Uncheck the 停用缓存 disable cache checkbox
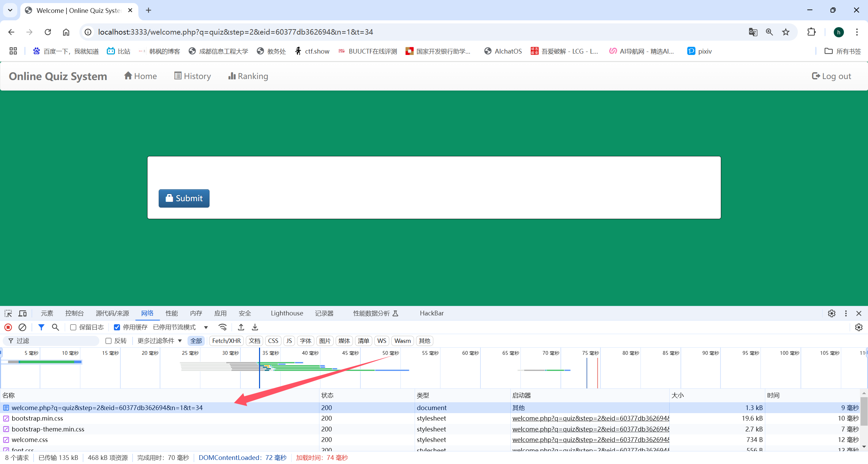The width and height of the screenshot is (868, 464). click(x=117, y=327)
